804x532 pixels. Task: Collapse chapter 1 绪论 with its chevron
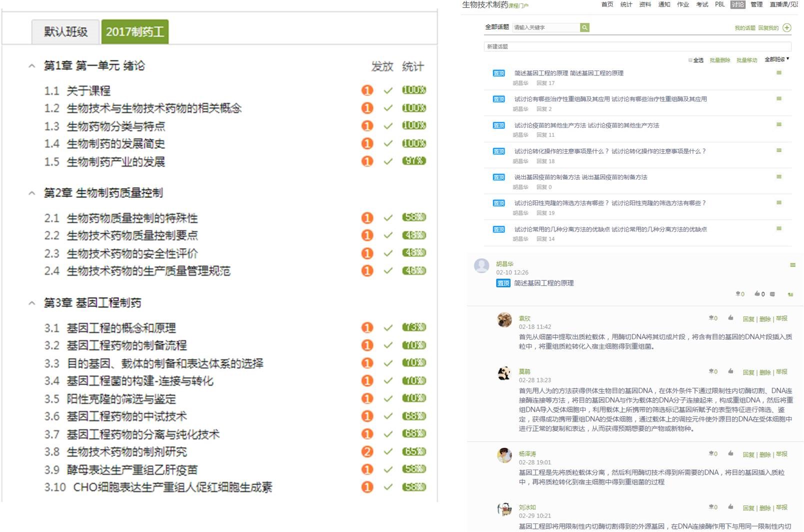32,66
